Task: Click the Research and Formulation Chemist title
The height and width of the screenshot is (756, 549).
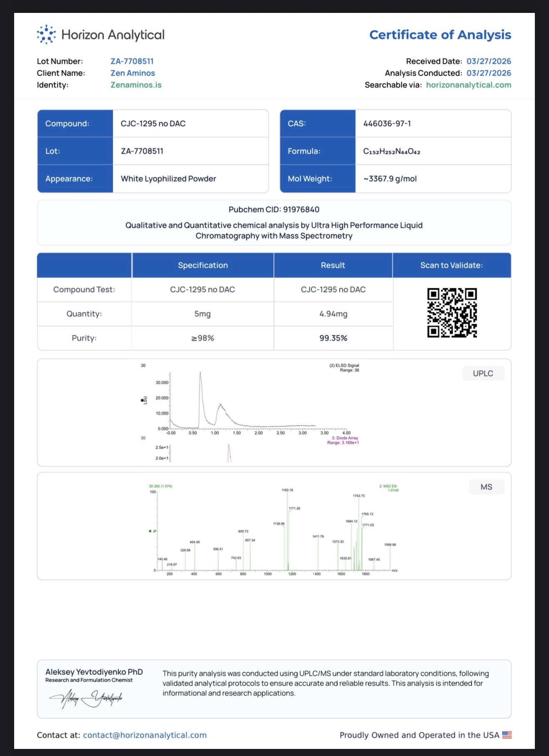Action: point(89,680)
